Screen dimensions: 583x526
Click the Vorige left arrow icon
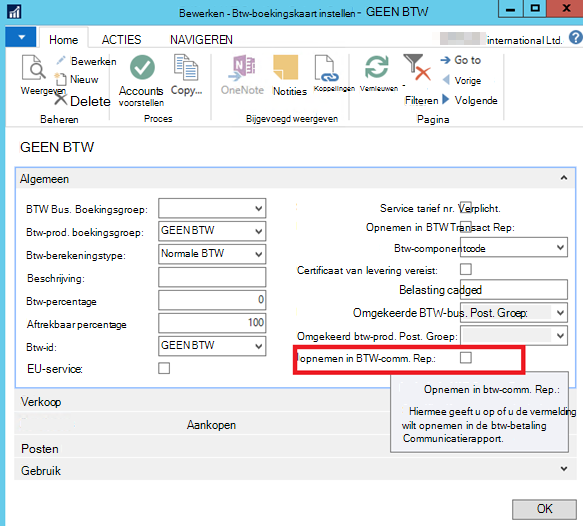pyautogui.click(x=446, y=80)
